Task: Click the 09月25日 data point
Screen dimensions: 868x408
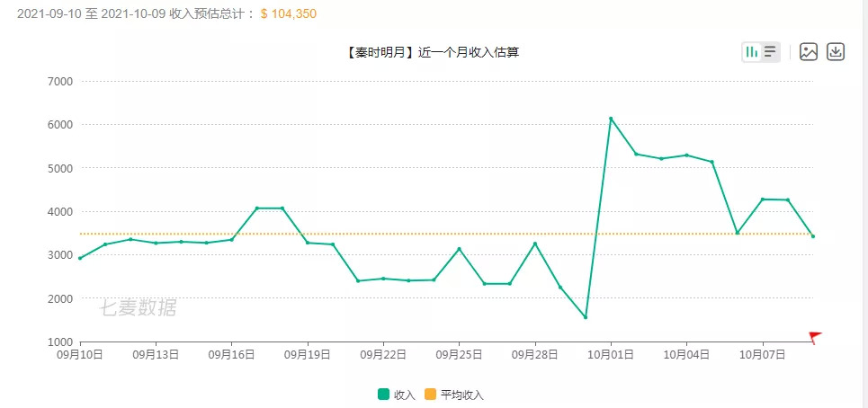Action: click(460, 249)
